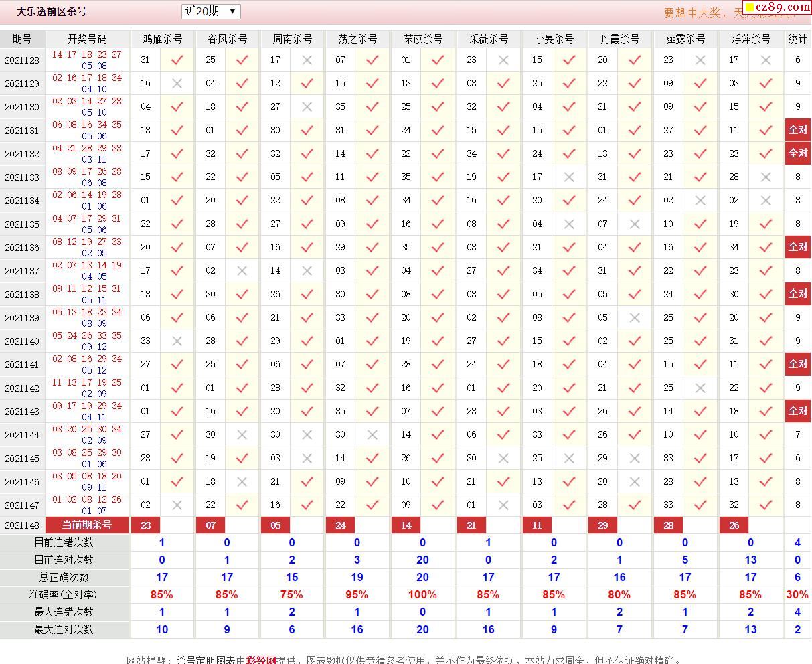
Task: Click the cross mark for 谷风杀号 in row 2021137
Action: (x=242, y=271)
